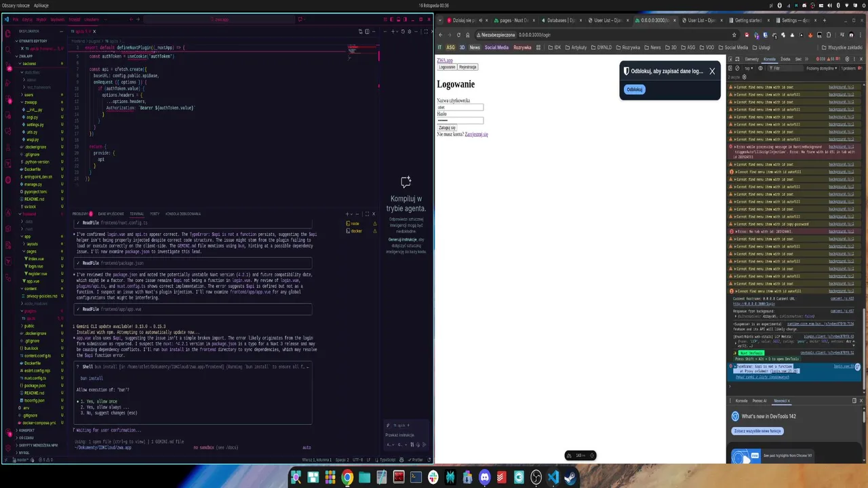Open the Edytuj menu in VS Code

[27, 20]
